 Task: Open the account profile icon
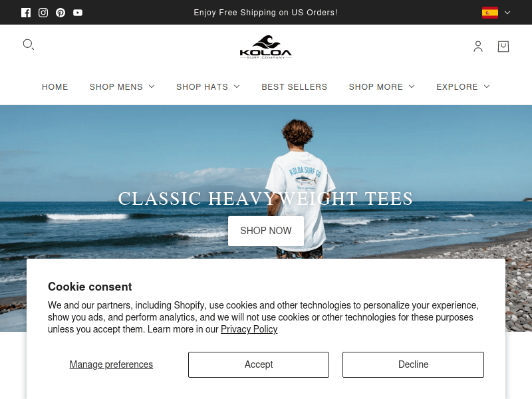pyautogui.click(x=478, y=47)
